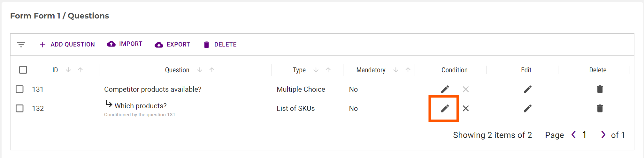Open the filter list icon
This screenshot has height=158, width=644.
click(21, 45)
